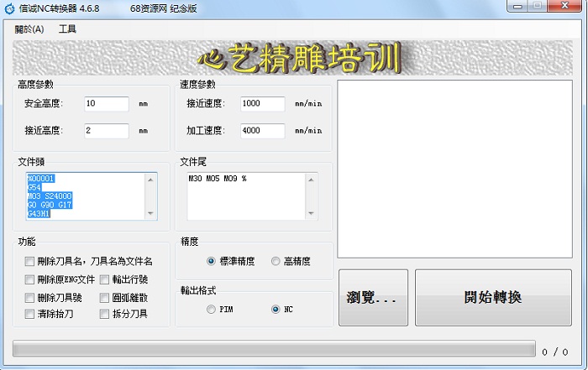Choose PIM output format
The image size is (588, 370).
[x=211, y=310]
